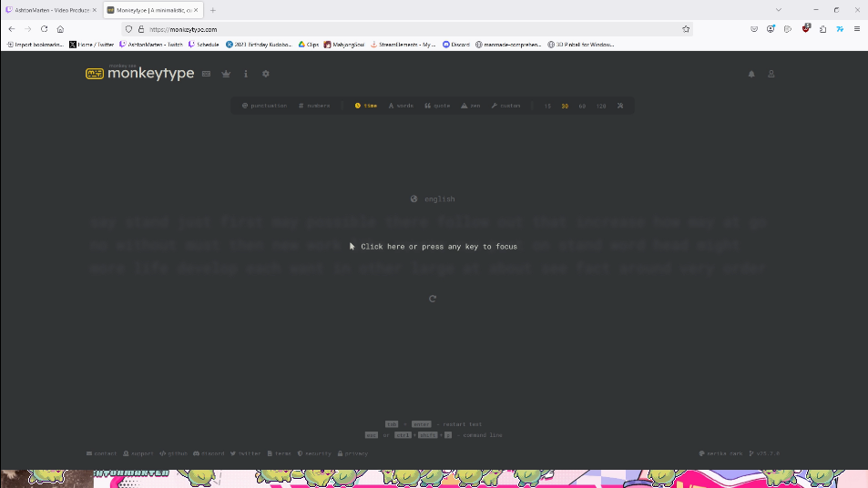
Task: Open the terms footer link
Action: [x=279, y=453]
